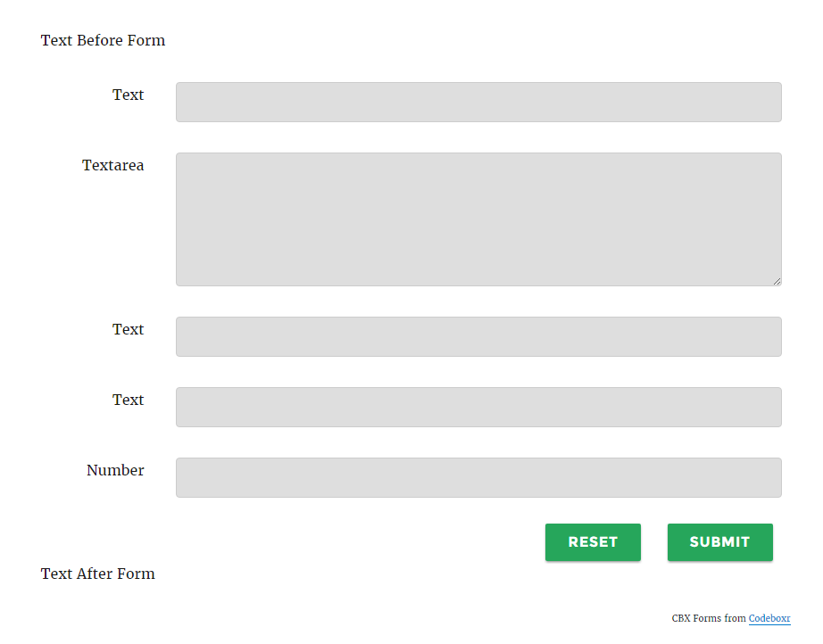Viewport: 823px width, 644px height.
Task: Click the Text label preceding Number
Action: point(128,400)
